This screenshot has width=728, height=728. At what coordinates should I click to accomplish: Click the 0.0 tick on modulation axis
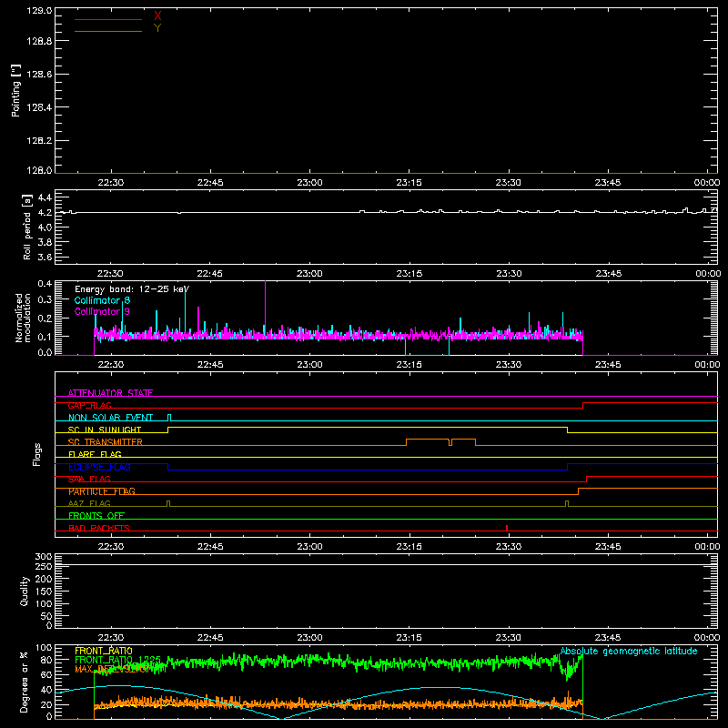[45, 352]
